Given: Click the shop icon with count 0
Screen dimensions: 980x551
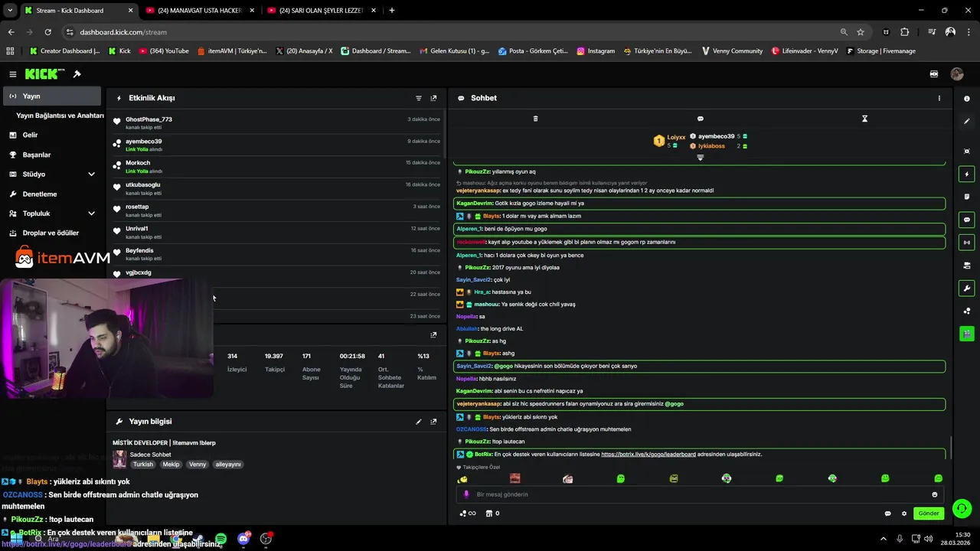Looking at the screenshot, I should pyautogui.click(x=492, y=514).
